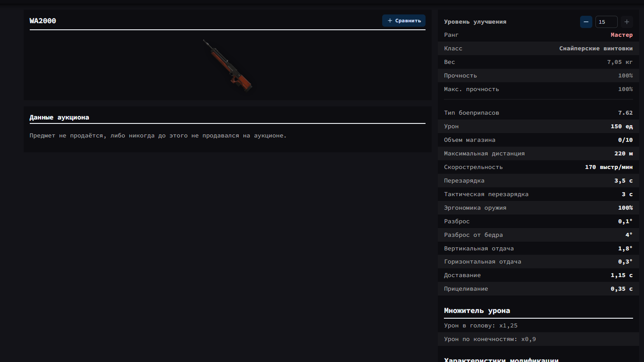Click the Урон по конечностям x0,9 line
Image resolution: width=644 pixels, height=362 pixels.
(490, 339)
